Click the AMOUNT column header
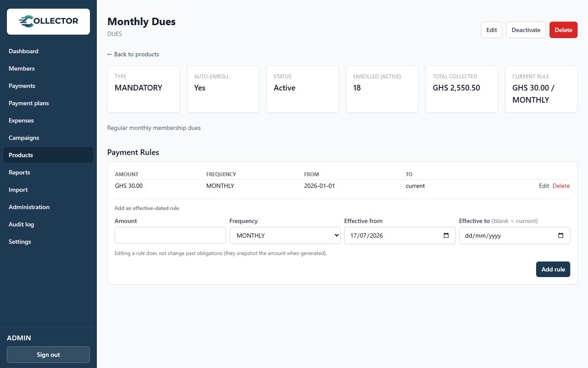Screen dimensions: 588x368 tap(127, 174)
